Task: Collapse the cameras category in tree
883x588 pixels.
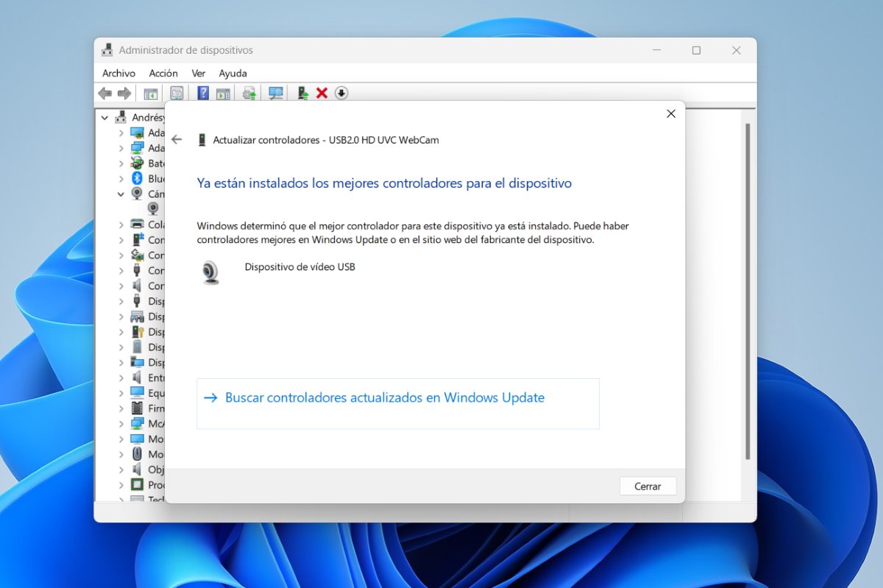Action: click(x=121, y=194)
